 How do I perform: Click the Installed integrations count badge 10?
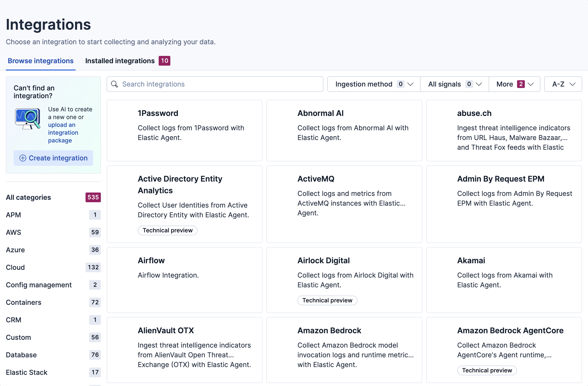click(x=164, y=61)
